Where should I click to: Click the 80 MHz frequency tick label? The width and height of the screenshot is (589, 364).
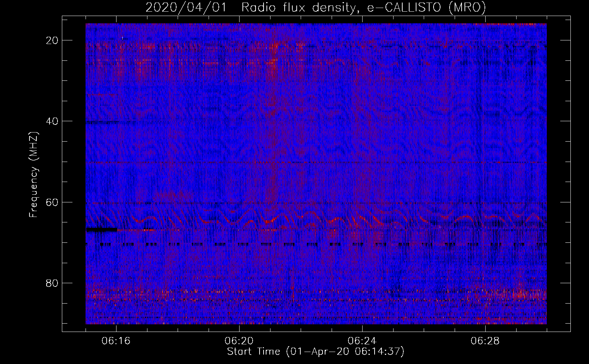52,283
